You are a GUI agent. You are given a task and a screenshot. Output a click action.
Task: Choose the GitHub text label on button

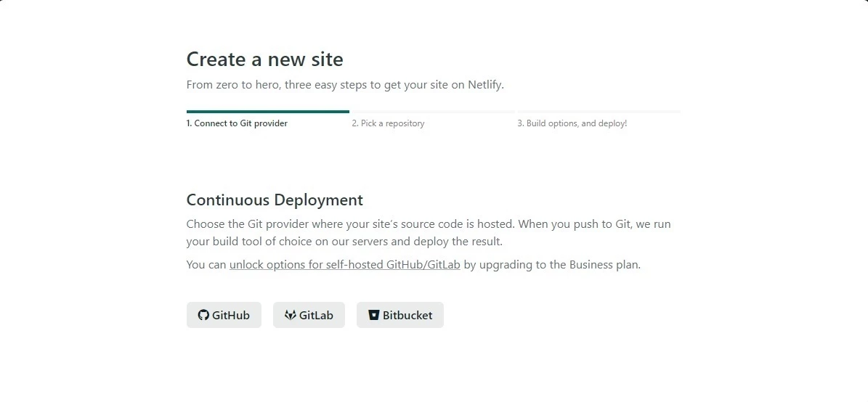pos(231,315)
